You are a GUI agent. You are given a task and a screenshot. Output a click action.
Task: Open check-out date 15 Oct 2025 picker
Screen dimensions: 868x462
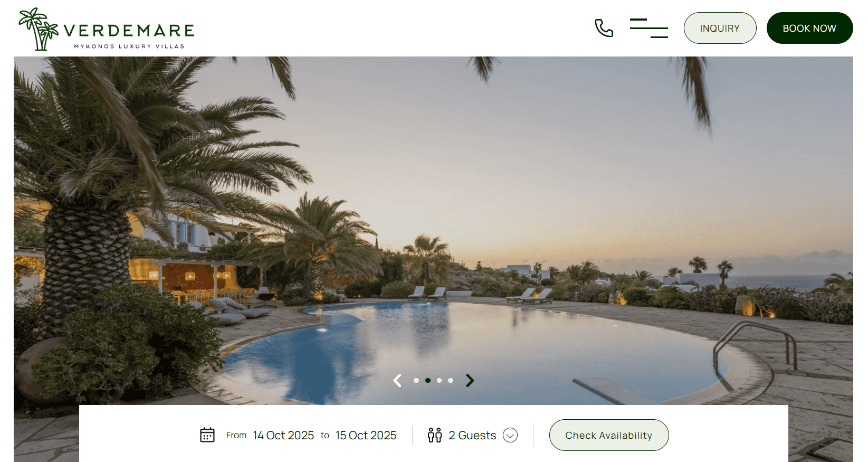pos(366,435)
